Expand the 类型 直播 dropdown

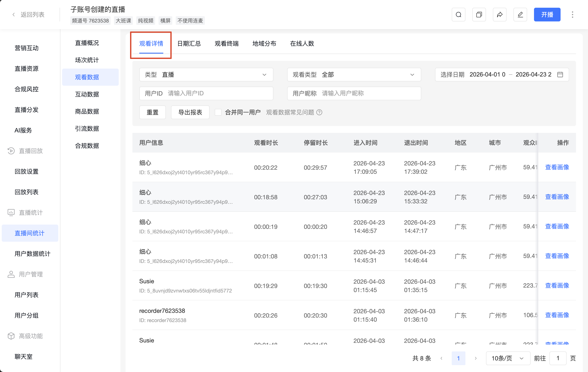206,75
